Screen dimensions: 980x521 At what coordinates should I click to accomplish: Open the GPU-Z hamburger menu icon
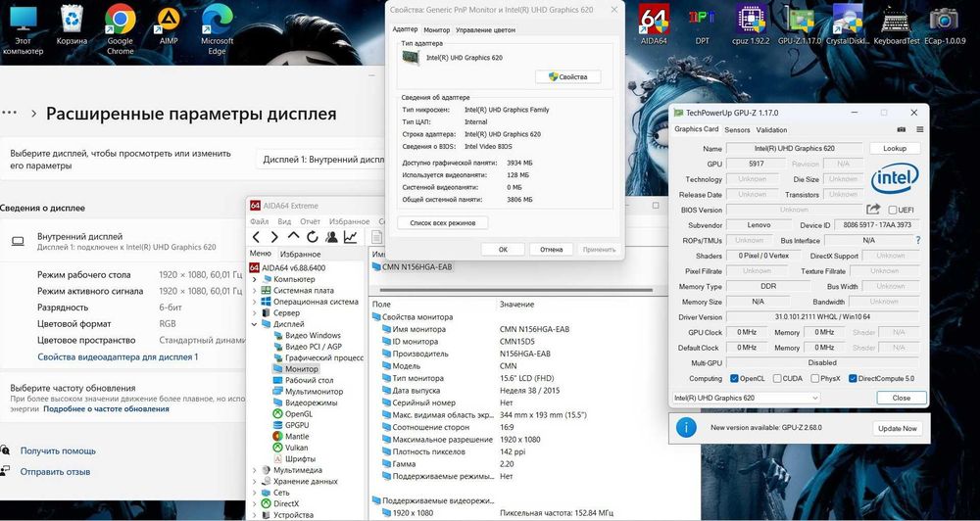tap(920, 130)
